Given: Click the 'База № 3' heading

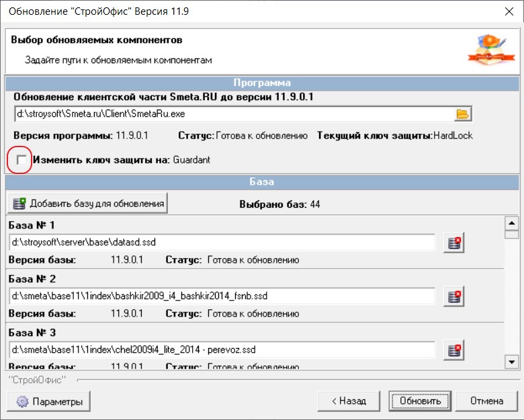Looking at the screenshot, I should (x=32, y=333).
